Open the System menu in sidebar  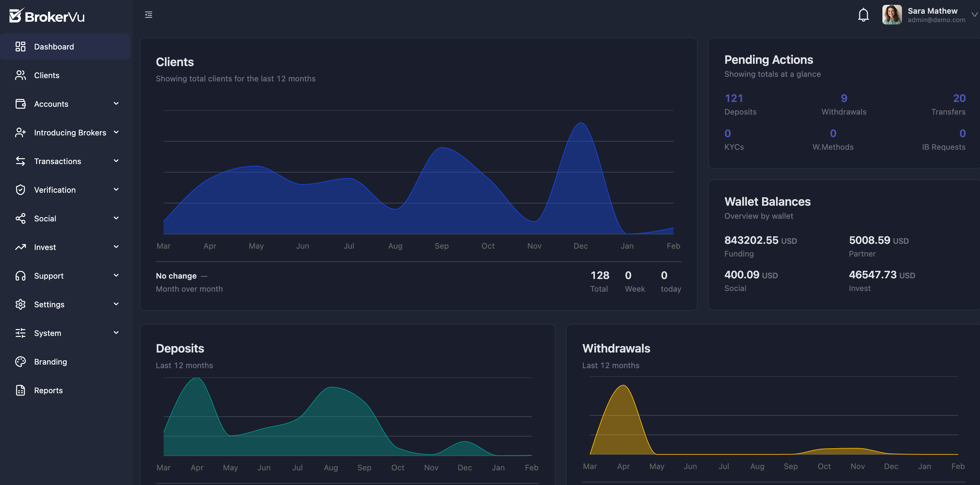point(47,333)
